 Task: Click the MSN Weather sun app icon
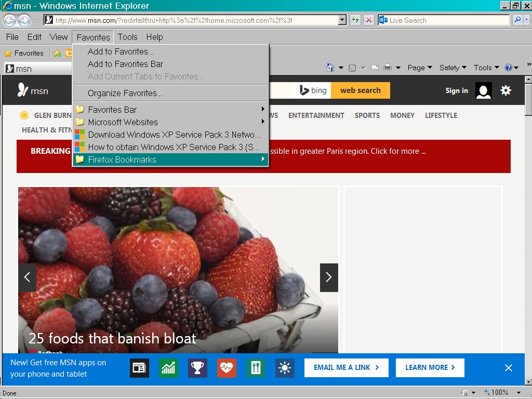click(x=285, y=368)
